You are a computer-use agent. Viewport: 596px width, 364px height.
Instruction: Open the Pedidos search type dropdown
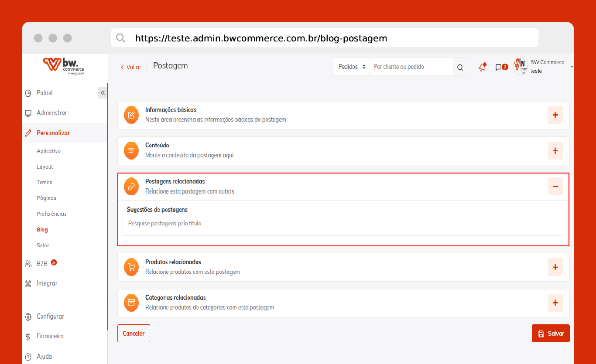[x=351, y=67]
